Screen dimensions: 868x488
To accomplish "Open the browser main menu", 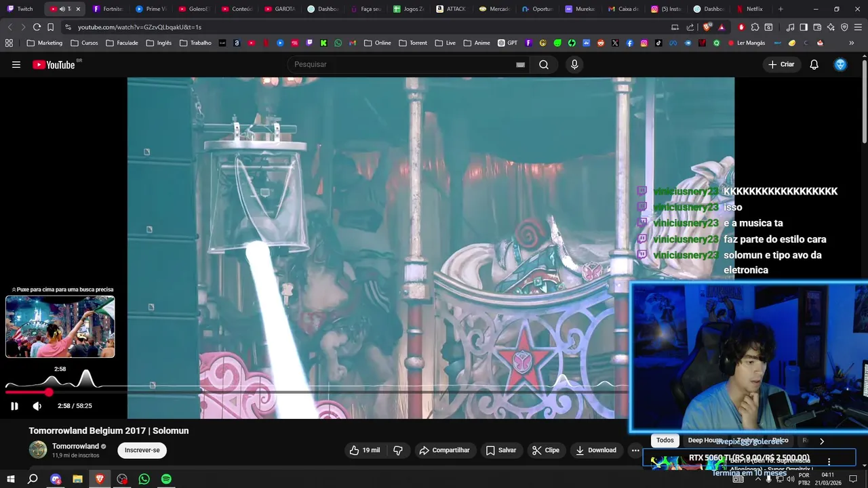I will (858, 27).
